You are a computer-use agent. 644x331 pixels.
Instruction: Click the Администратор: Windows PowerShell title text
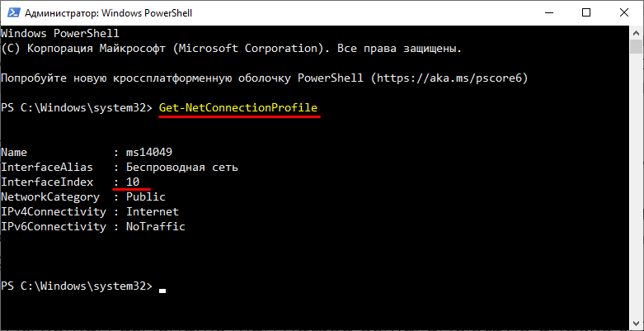point(108,13)
